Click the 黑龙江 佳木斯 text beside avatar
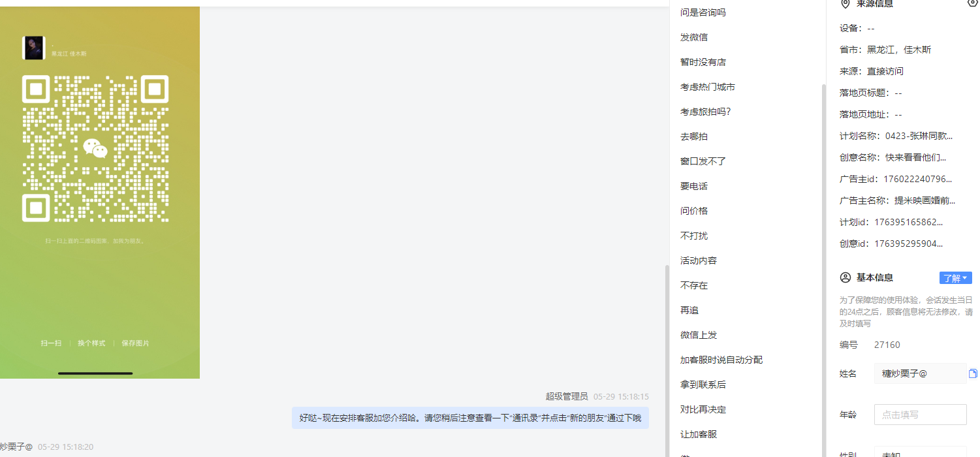This screenshot has width=980, height=457. coord(69,54)
